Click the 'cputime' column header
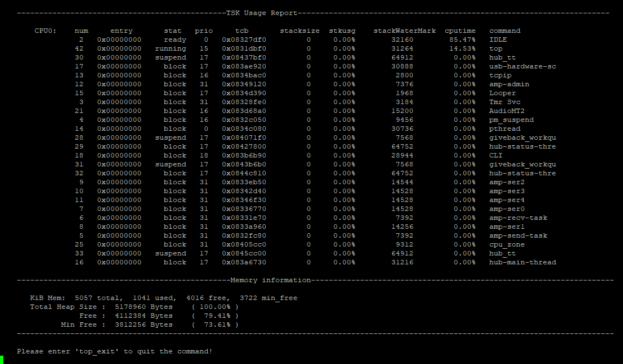The width and height of the screenshot is (623, 364). coord(460,31)
